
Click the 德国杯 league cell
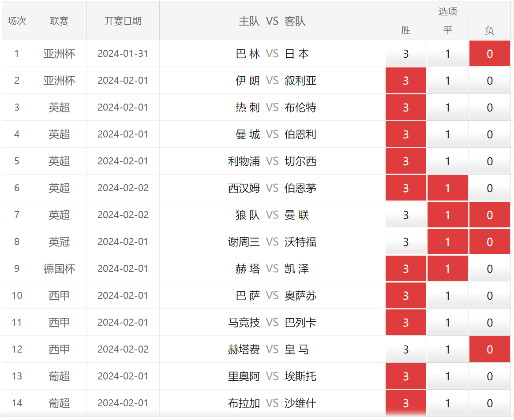[x=59, y=268]
